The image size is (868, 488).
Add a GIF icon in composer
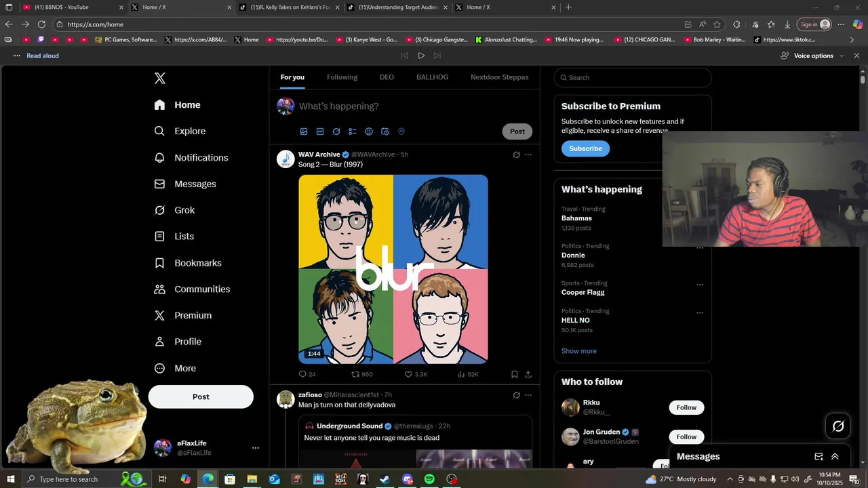320,131
